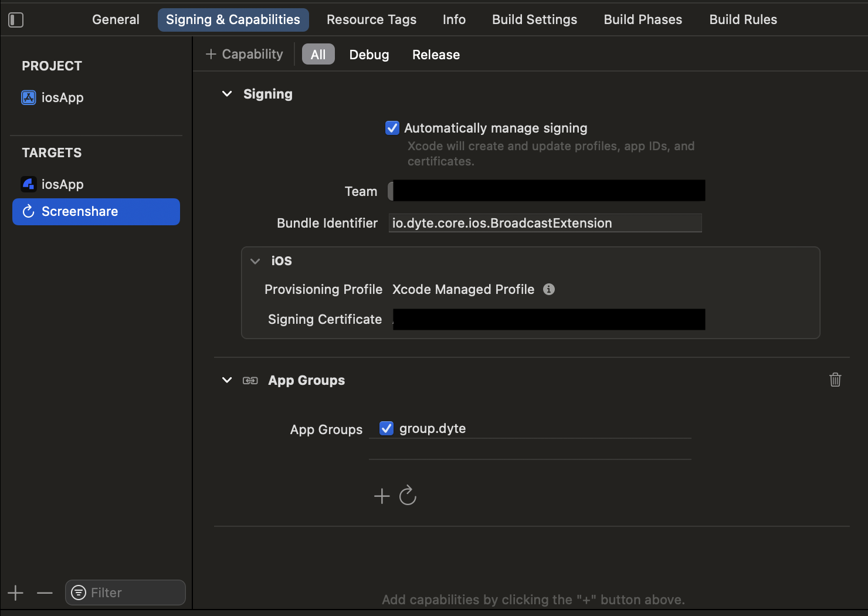
Task: Collapse the Signing section
Action: tap(227, 94)
